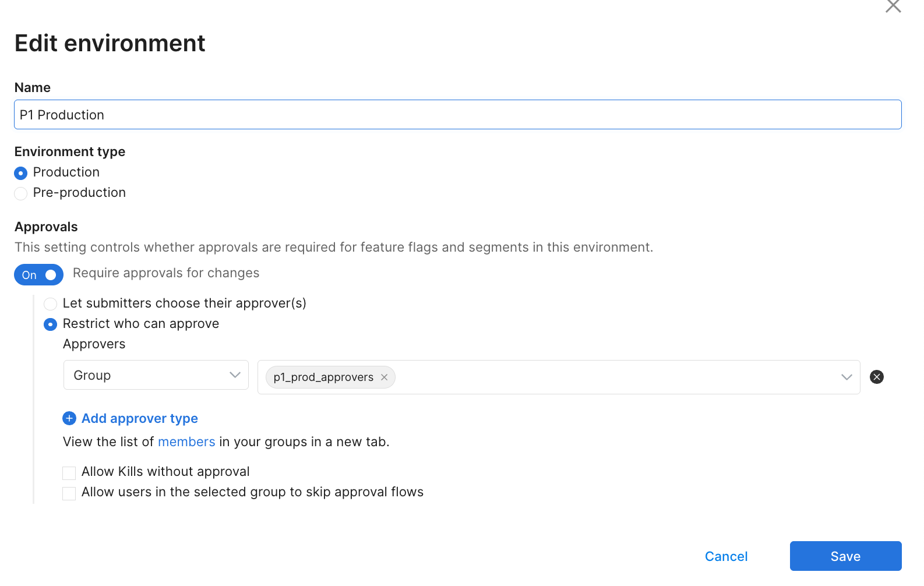
Task: Delete the Group approver row
Action: pyautogui.click(x=876, y=377)
